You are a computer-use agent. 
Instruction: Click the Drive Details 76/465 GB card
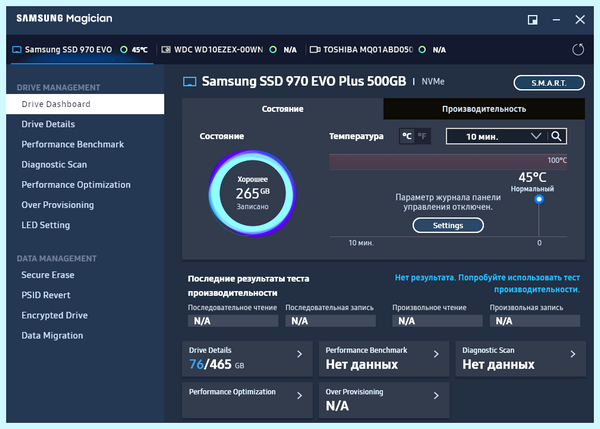click(247, 359)
